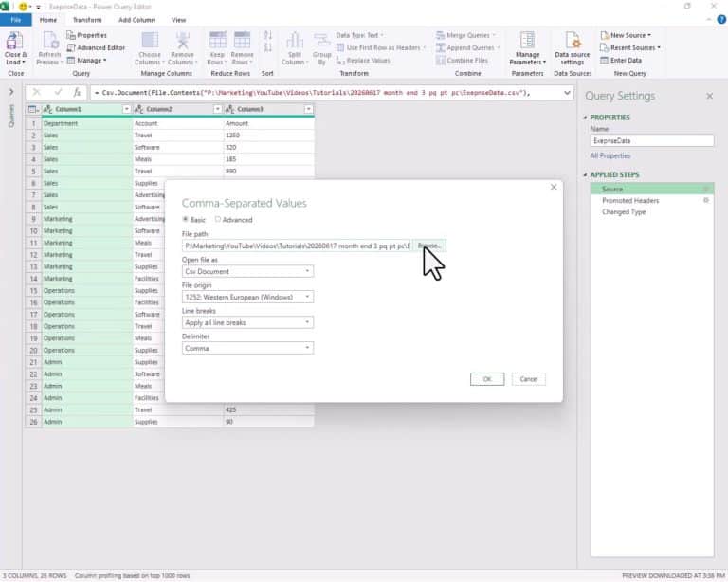Open gear settings for Promoted Headers step
This screenshot has height=582, width=728.
[705, 201]
